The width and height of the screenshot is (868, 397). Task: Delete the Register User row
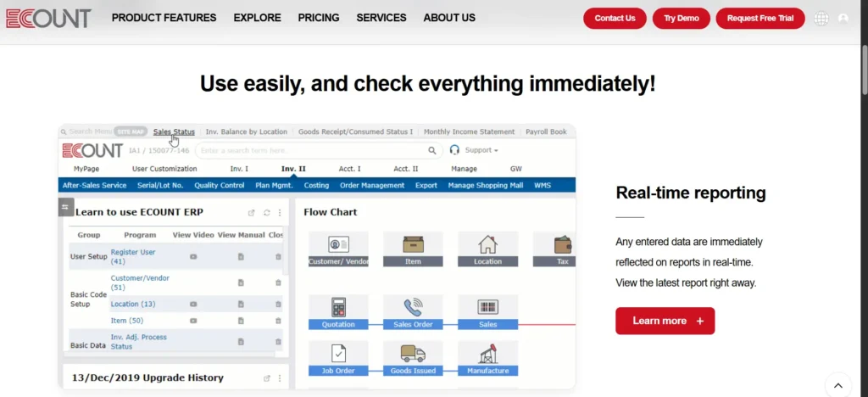[x=278, y=257]
